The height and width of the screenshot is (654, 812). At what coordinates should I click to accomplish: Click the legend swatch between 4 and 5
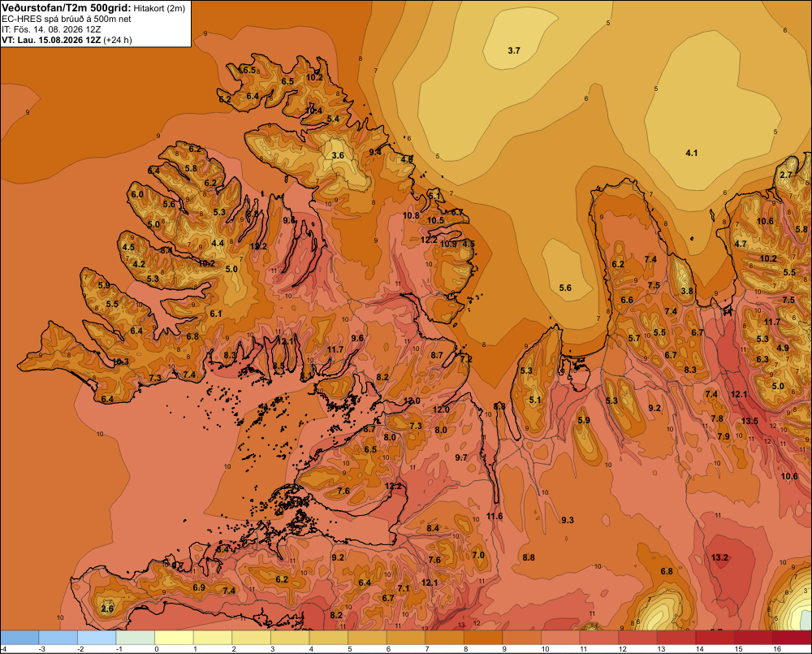(329, 638)
